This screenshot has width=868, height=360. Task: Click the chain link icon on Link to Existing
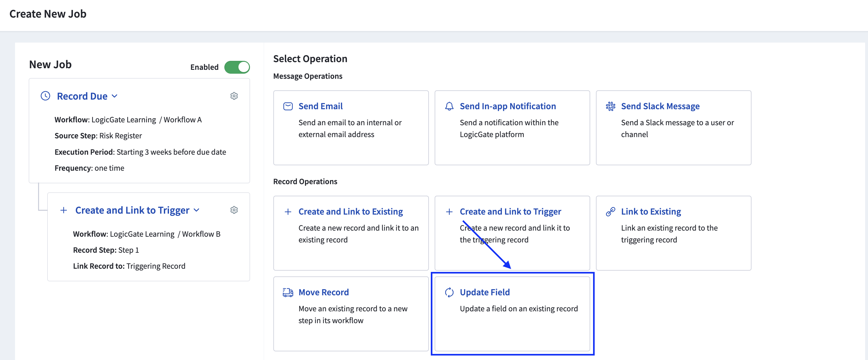pyautogui.click(x=610, y=212)
